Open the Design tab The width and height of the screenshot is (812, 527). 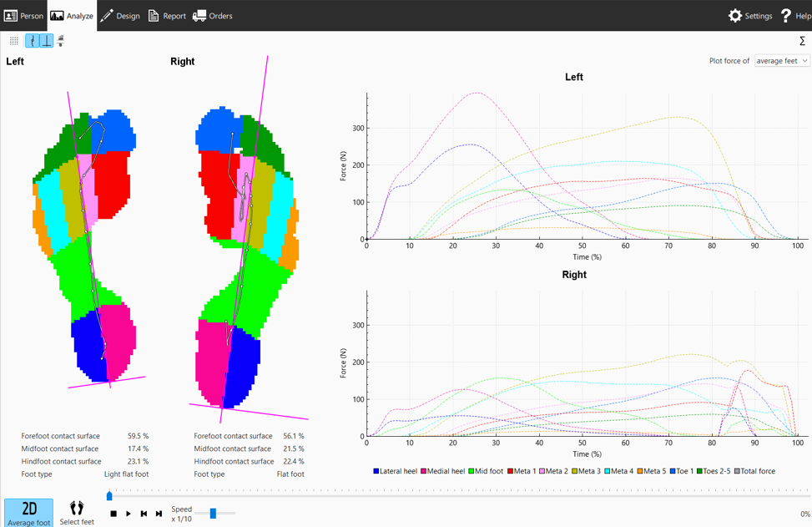click(x=120, y=16)
